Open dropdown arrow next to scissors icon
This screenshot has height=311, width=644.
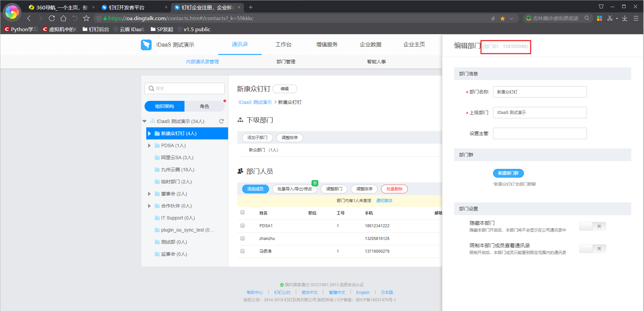pos(617,19)
